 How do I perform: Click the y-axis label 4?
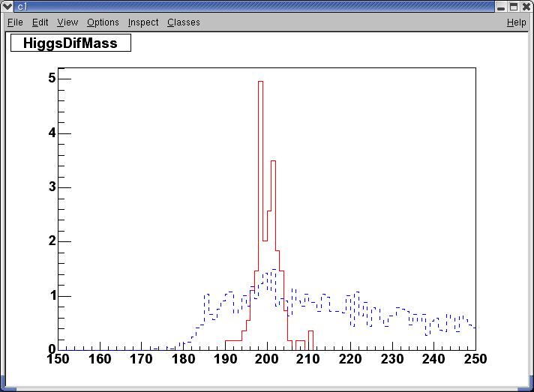point(52,133)
